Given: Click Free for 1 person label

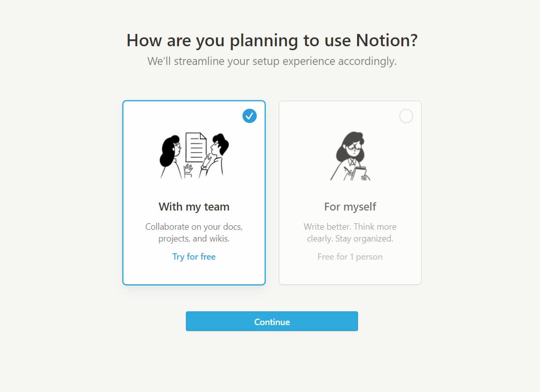Looking at the screenshot, I should (350, 256).
